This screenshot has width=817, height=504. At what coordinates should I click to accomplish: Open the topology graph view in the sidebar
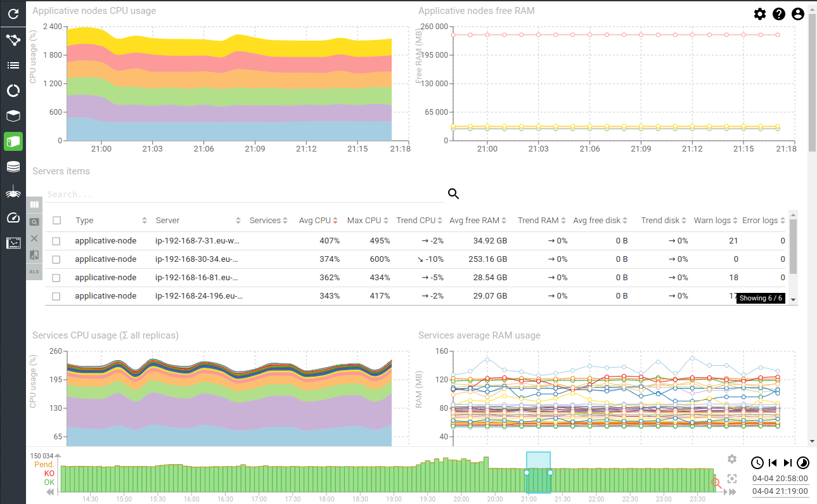(13, 40)
